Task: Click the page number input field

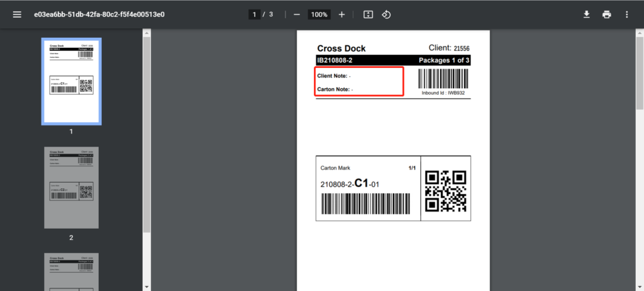Action: [x=254, y=14]
